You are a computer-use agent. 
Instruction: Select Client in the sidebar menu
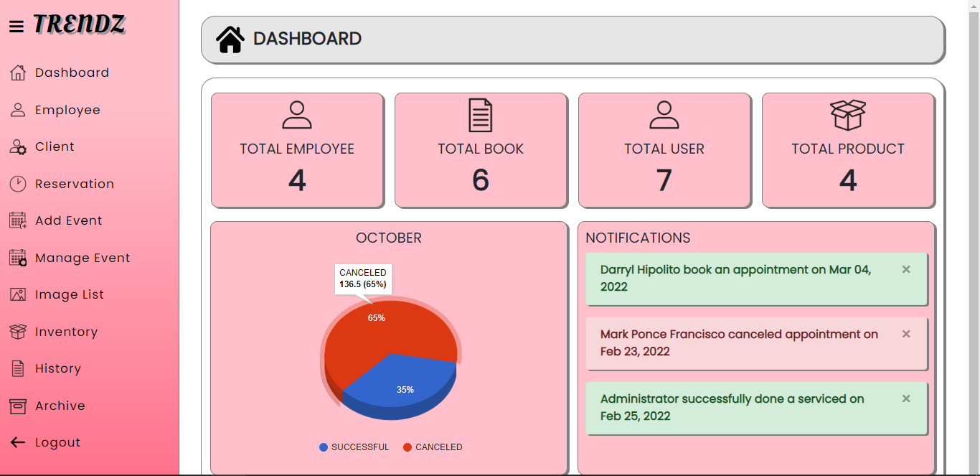(55, 146)
